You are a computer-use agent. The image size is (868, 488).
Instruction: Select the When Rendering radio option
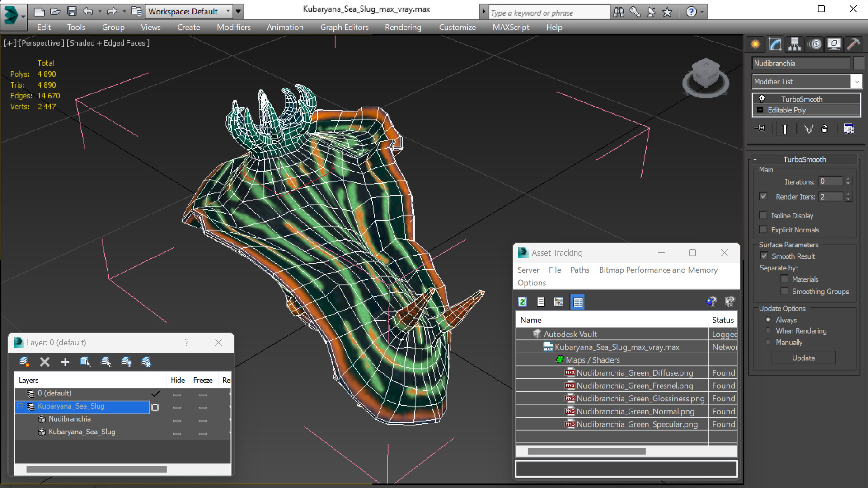pyautogui.click(x=768, y=331)
